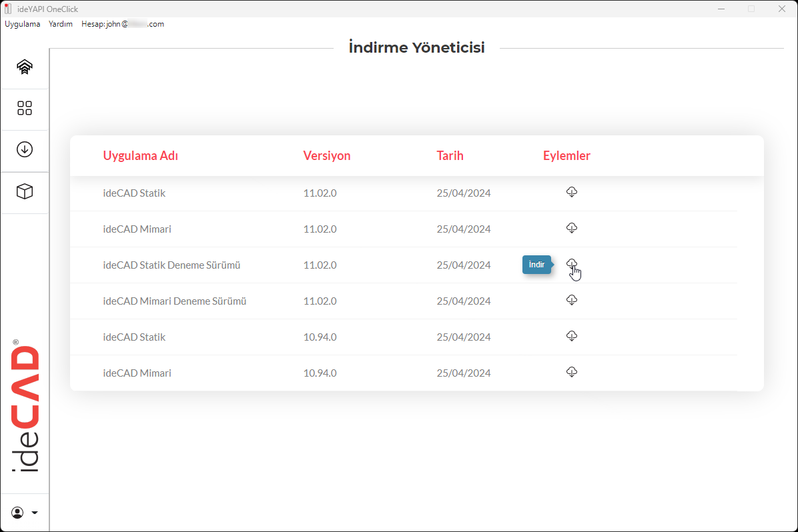Screen dimensions: 798x532
Task: Click the Uygulama Adı column header
Action: [x=140, y=156]
